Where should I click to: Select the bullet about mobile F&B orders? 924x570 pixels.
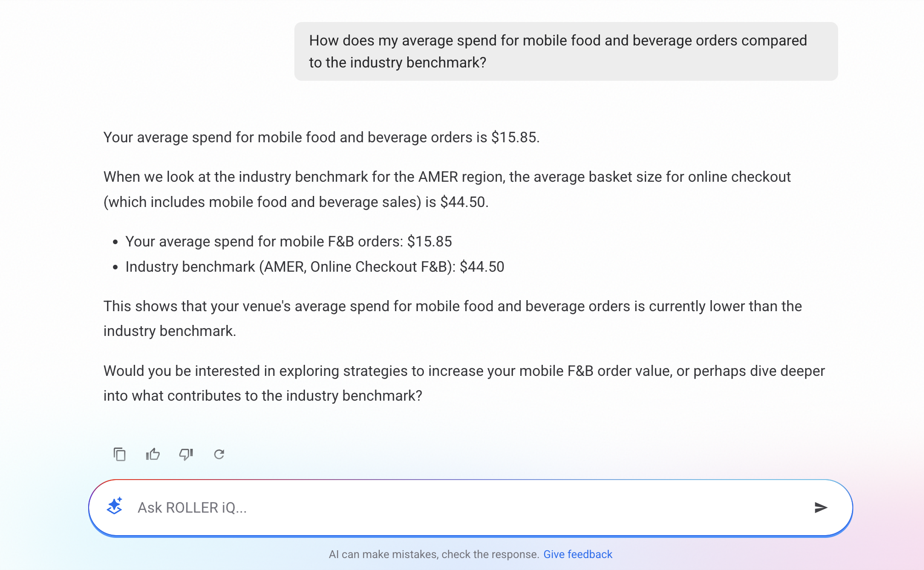click(x=288, y=241)
